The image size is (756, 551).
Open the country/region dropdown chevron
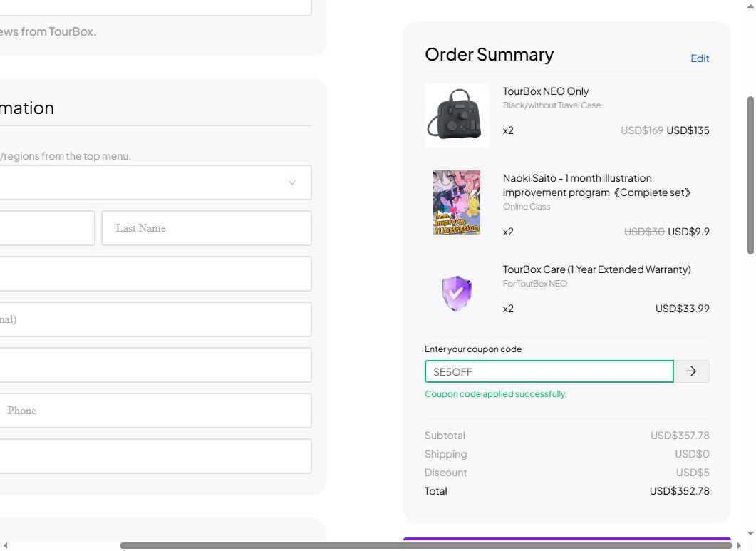point(291,182)
